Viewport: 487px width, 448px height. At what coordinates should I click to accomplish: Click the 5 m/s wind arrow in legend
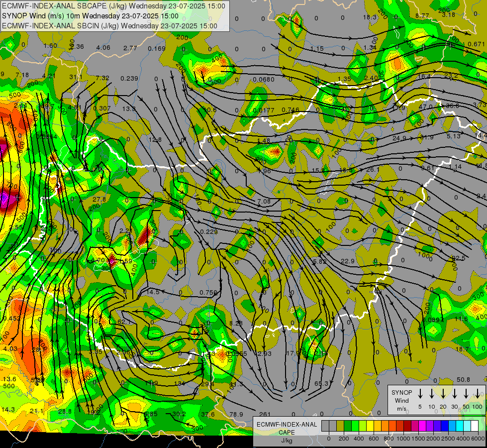420,394
